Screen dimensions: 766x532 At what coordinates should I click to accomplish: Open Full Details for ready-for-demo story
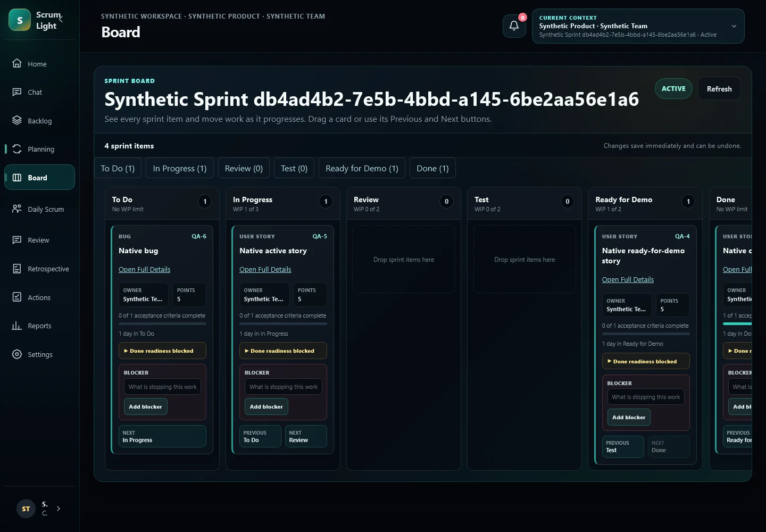point(628,280)
